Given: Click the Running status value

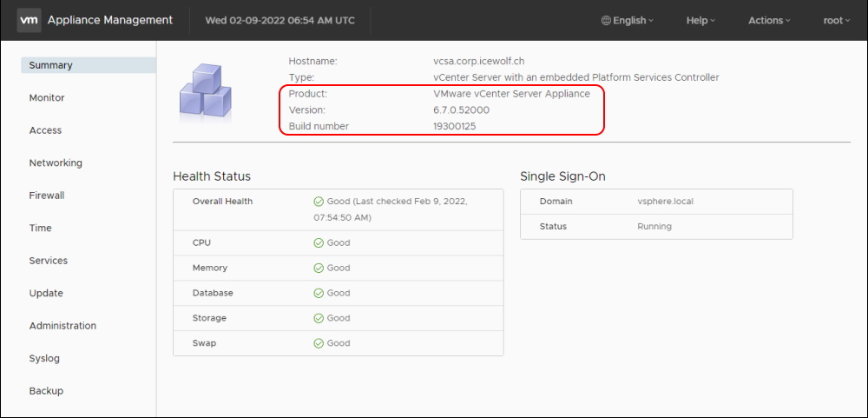Looking at the screenshot, I should click(x=654, y=227).
